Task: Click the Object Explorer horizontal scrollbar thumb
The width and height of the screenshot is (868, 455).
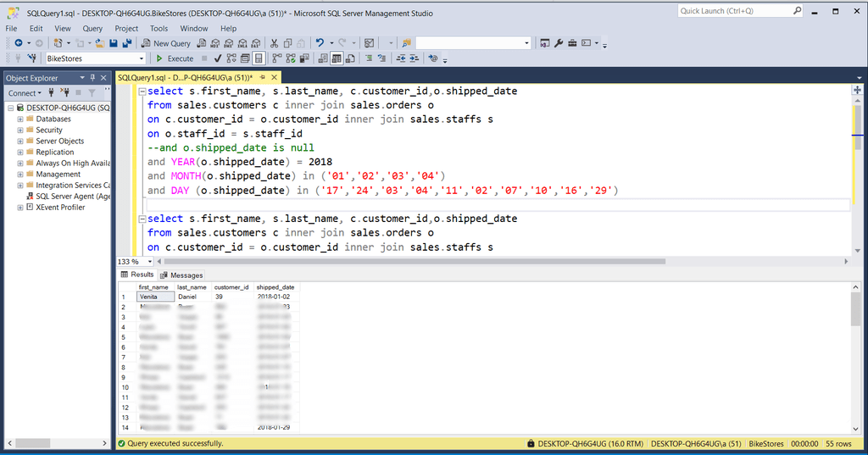Action: pyautogui.click(x=33, y=443)
